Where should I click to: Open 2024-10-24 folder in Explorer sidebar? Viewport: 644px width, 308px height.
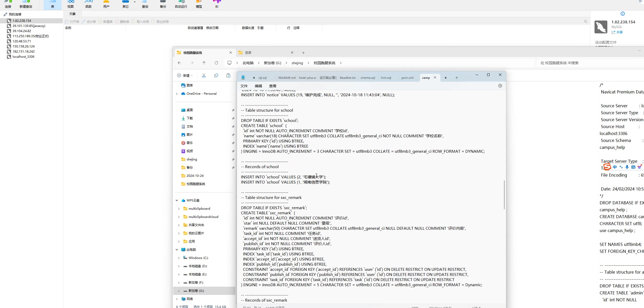(195, 176)
